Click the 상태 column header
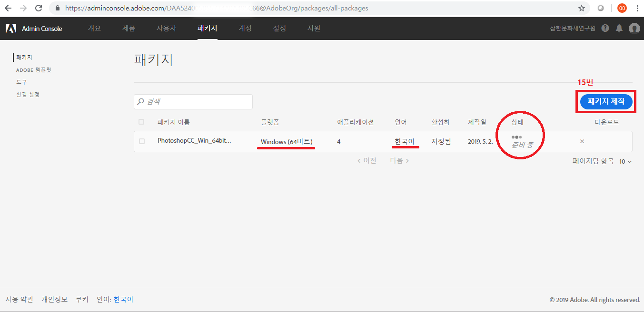Image resolution: width=644 pixels, height=313 pixels. tap(517, 122)
